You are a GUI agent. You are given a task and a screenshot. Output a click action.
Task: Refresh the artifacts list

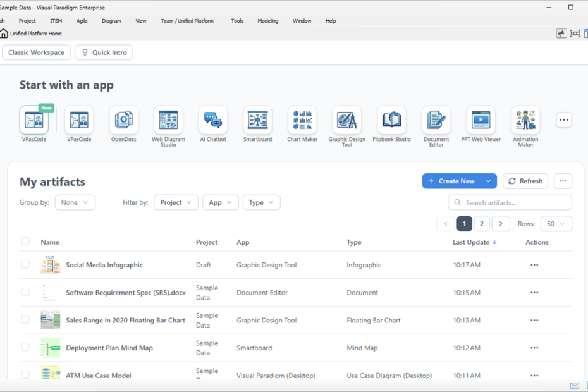(x=525, y=181)
